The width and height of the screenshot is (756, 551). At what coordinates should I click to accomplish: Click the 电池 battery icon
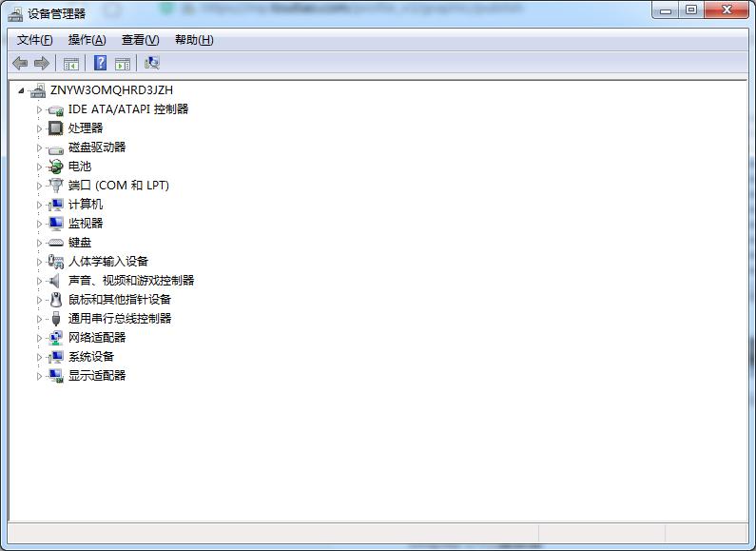(56, 167)
